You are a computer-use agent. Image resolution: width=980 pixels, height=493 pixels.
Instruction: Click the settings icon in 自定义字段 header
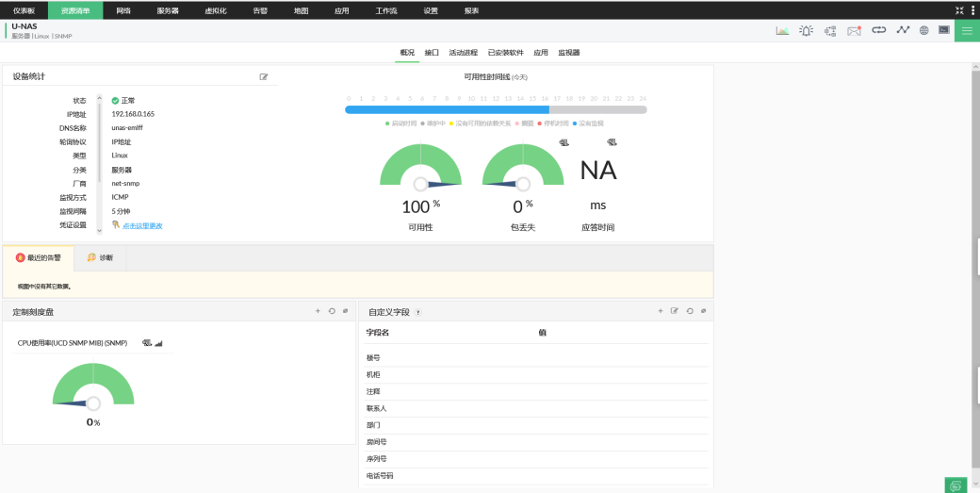(703, 311)
